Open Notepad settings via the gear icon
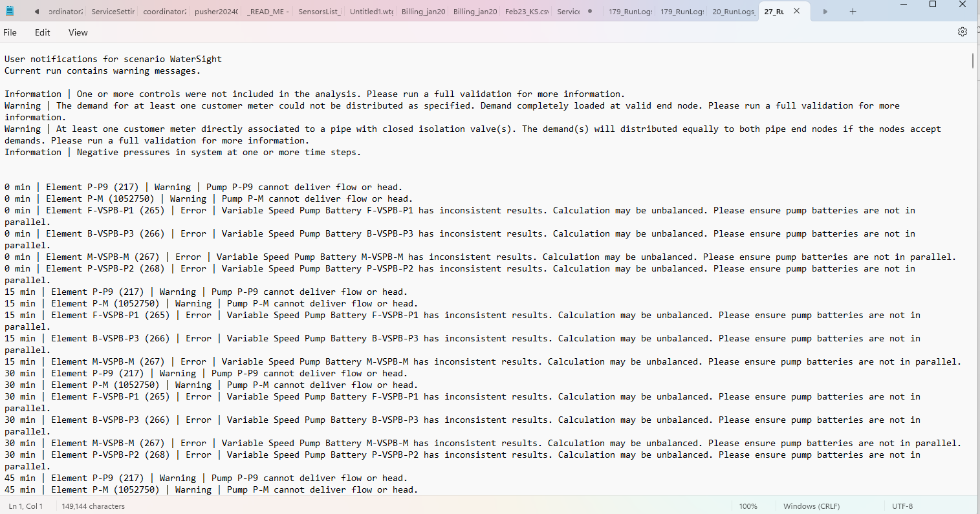980x514 pixels. point(963,32)
